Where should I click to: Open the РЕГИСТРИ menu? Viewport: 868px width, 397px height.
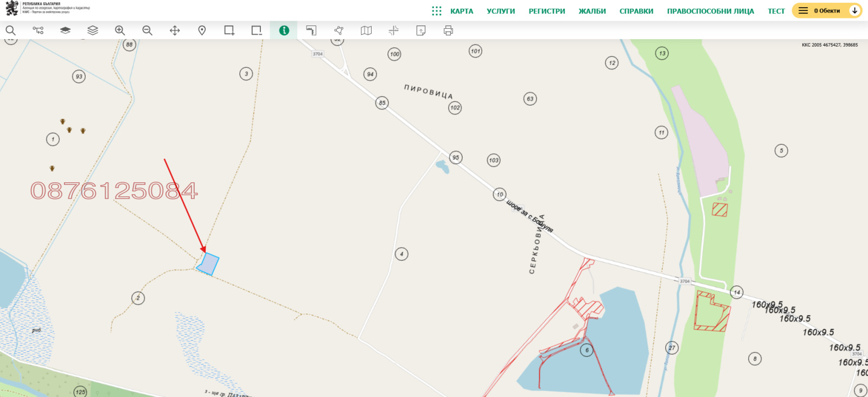547,11
